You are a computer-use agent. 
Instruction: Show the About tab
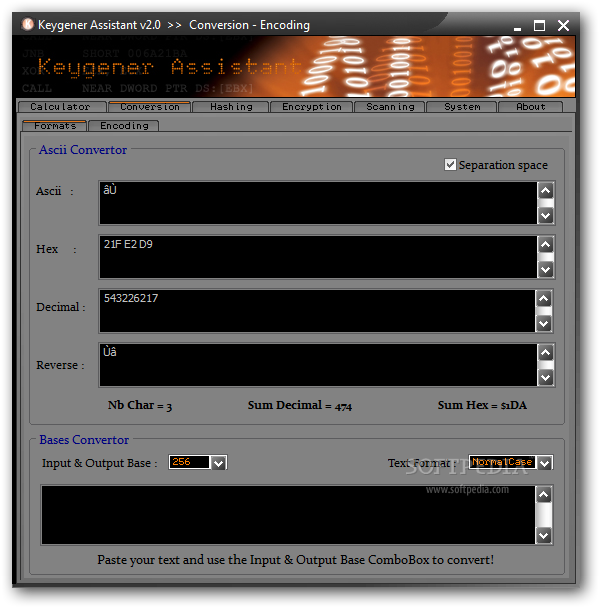coord(530,107)
